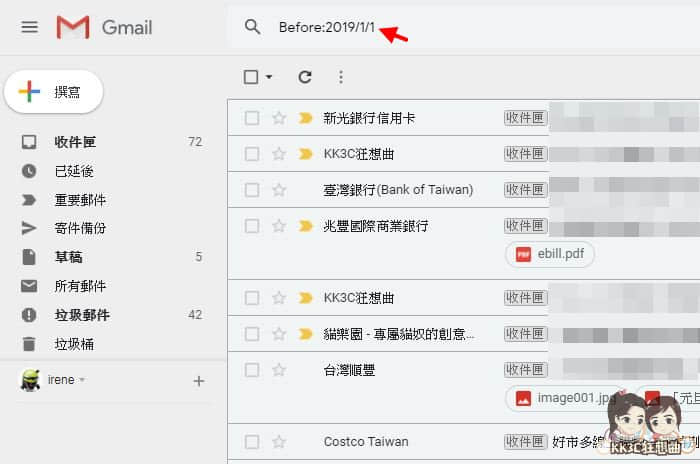Select checkbox for first KK3C狂想曲 email

[x=252, y=154]
